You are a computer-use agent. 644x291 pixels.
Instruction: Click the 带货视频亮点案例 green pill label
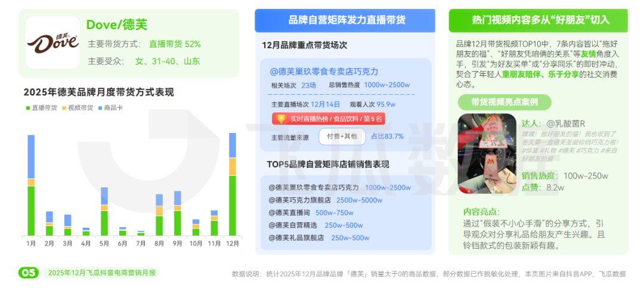(x=504, y=102)
